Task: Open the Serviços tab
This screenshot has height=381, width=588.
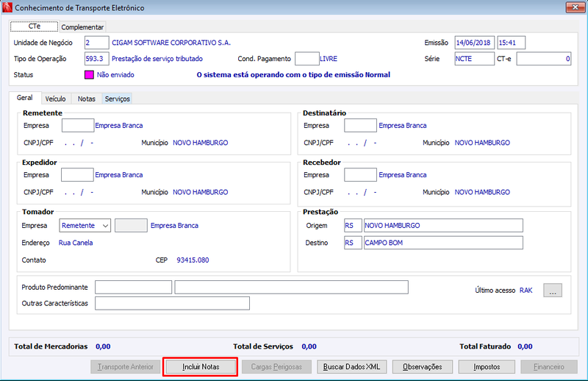Action: tap(118, 99)
